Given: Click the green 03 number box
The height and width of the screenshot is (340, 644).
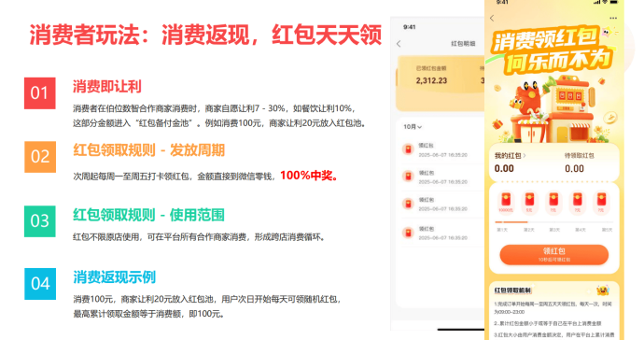Looking at the screenshot, I should pos(40,221).
